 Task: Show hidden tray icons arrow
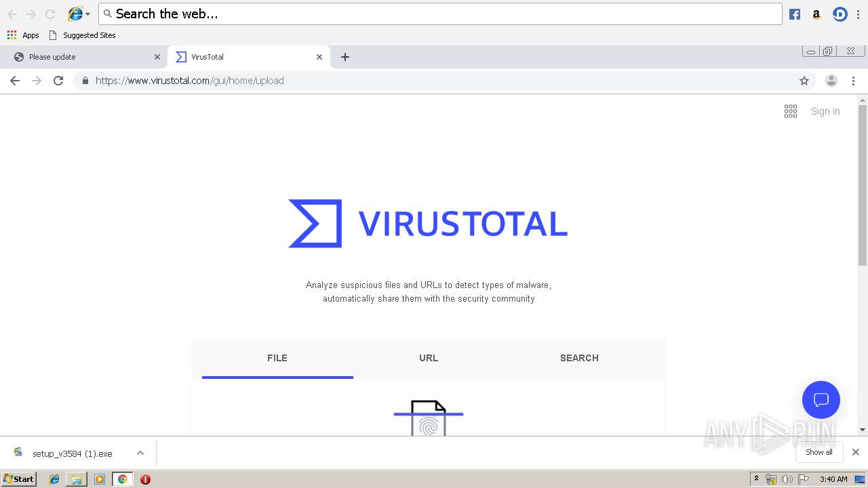coord(757,479)
